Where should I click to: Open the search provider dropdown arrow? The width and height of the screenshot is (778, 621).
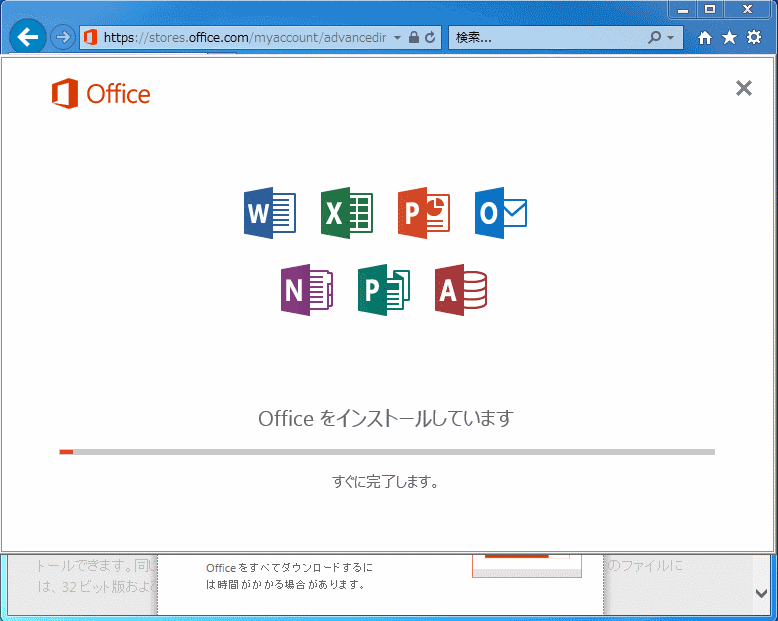tap(671, 37)
